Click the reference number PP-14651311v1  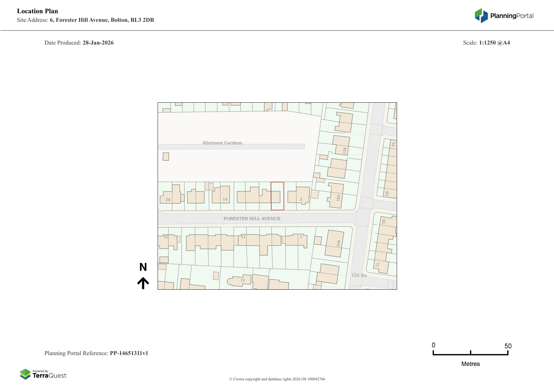[129, 353]
